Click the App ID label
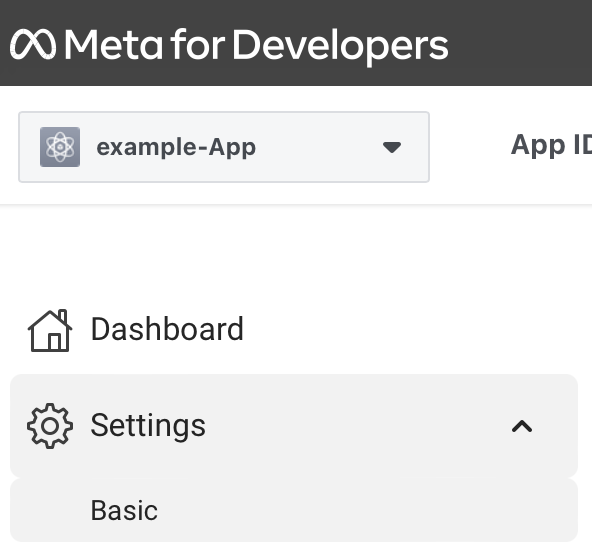 coord(551,145)
